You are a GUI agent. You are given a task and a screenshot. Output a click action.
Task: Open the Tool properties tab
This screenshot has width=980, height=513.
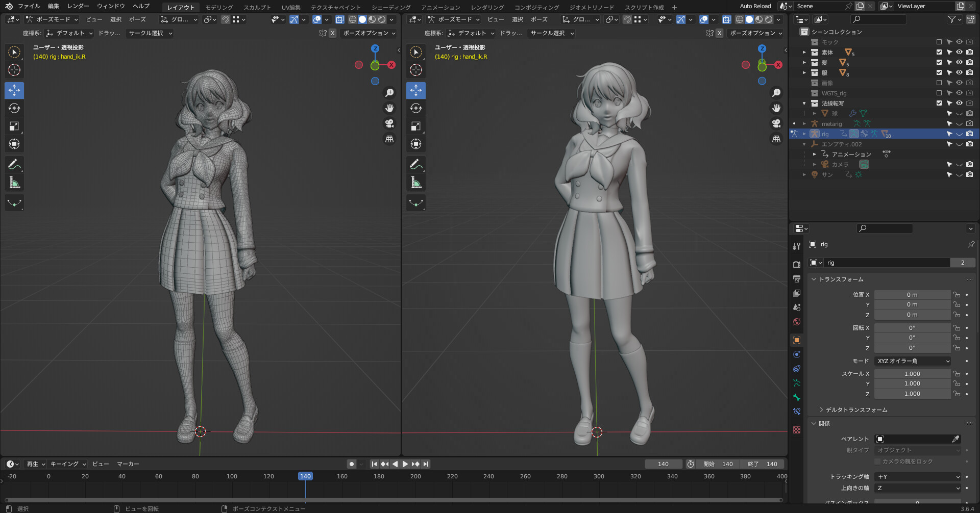pyautogui.click(x=797, y=246)
